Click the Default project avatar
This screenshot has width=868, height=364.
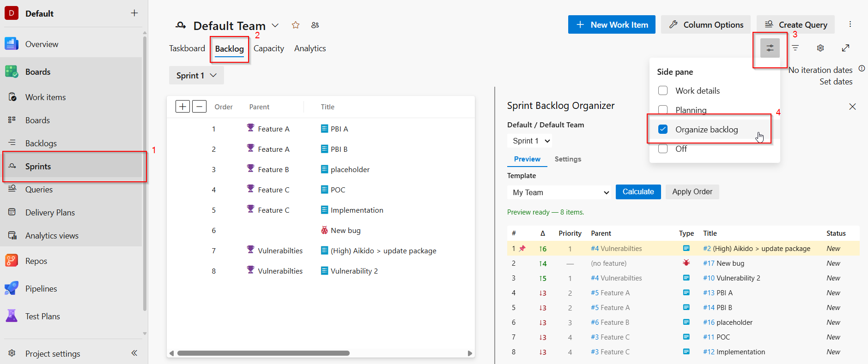point(12,13)
